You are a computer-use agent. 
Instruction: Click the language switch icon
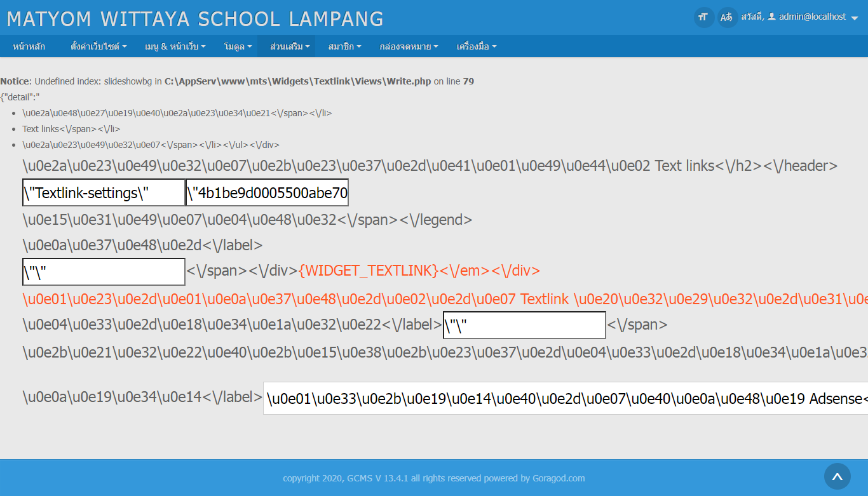point(727,17)
